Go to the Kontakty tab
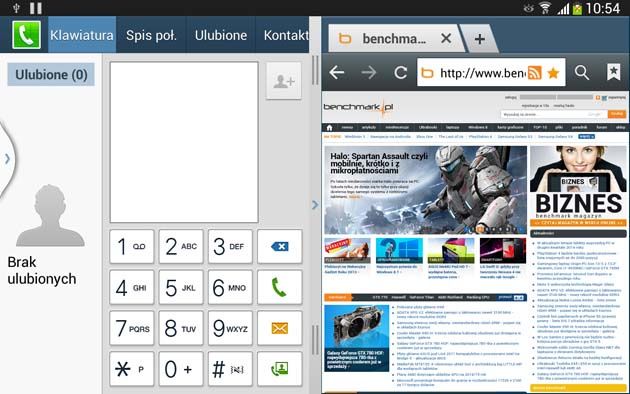Screen dimensions: 630x394 283,35
